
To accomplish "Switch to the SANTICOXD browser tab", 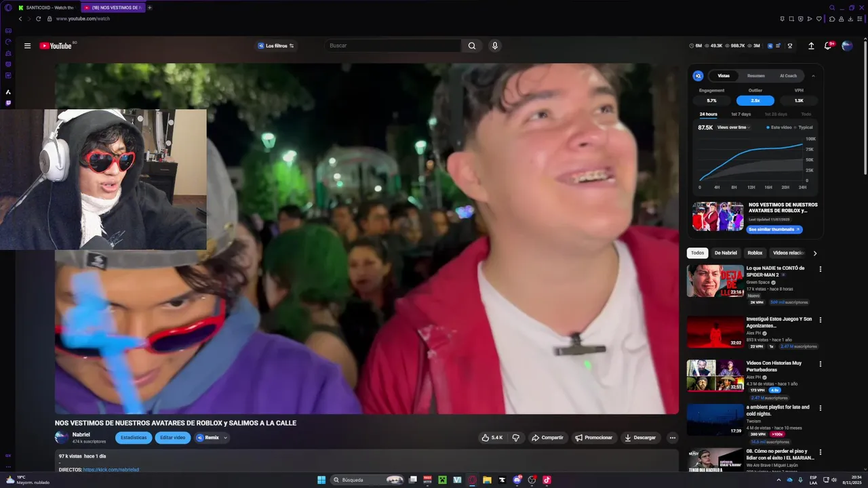I will [46, 7].
